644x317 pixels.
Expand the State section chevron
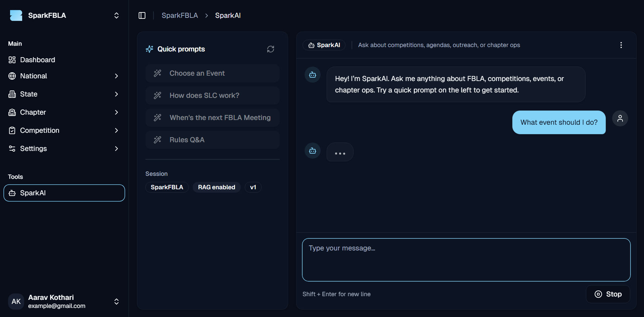117,94
